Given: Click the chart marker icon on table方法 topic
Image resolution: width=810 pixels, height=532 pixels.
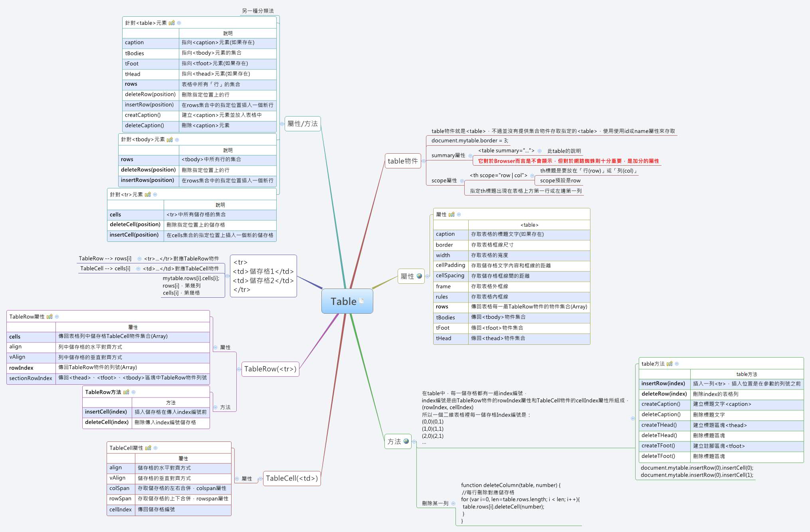Looking at the screenshot, I should tap(670, 364).
